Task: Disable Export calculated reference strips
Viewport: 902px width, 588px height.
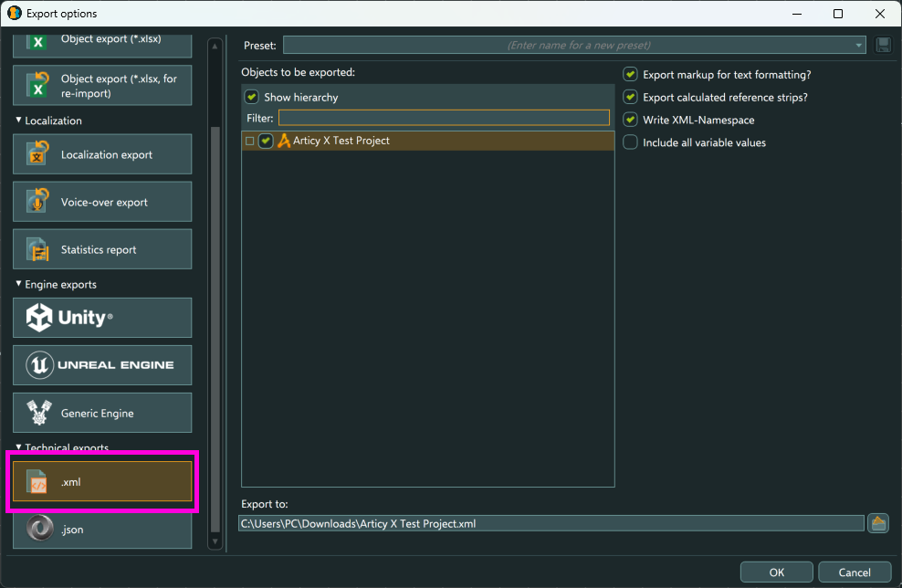Action: click(631, 97)
